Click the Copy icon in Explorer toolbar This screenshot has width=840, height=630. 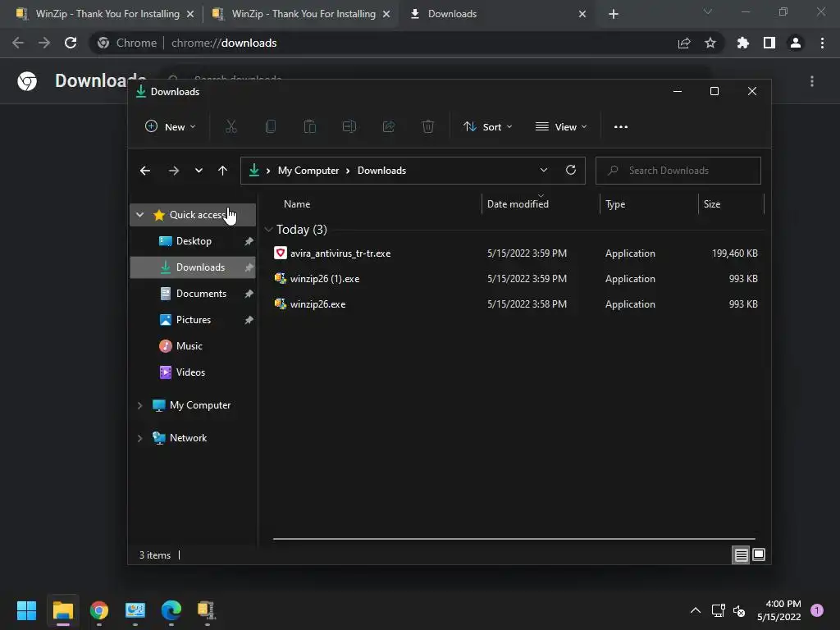tap(271, 126)
